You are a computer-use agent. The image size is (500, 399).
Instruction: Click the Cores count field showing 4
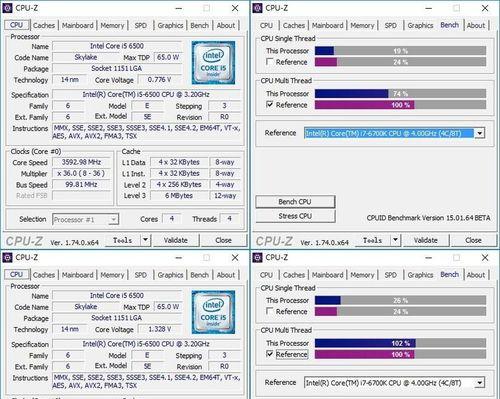(x=172, y=219)
